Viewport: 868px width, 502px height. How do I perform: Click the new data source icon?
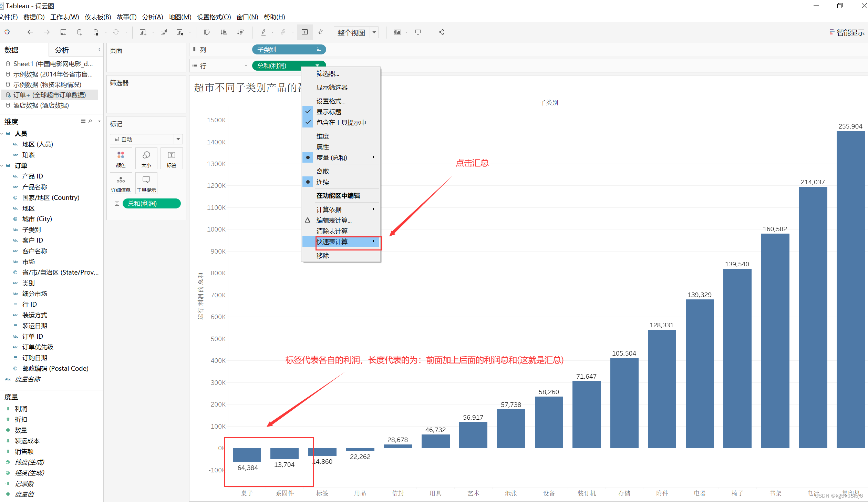click(x=80, y=32)
